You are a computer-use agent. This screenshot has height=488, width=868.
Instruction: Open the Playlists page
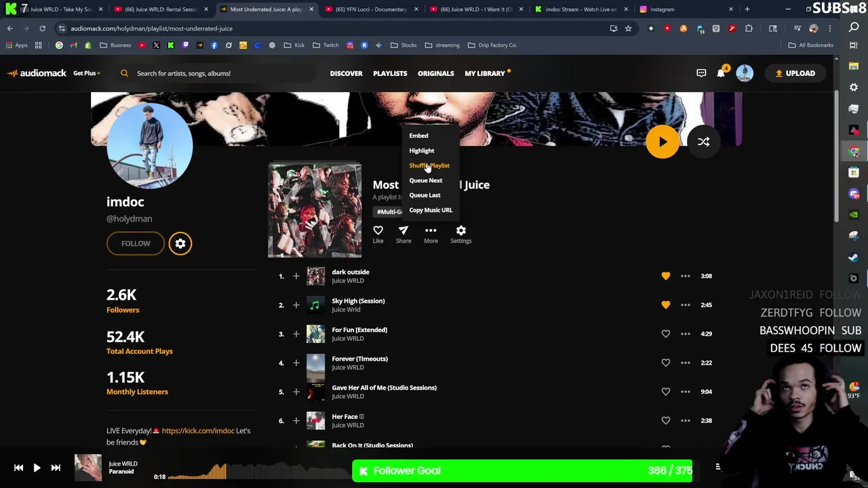tap(390, 73)
